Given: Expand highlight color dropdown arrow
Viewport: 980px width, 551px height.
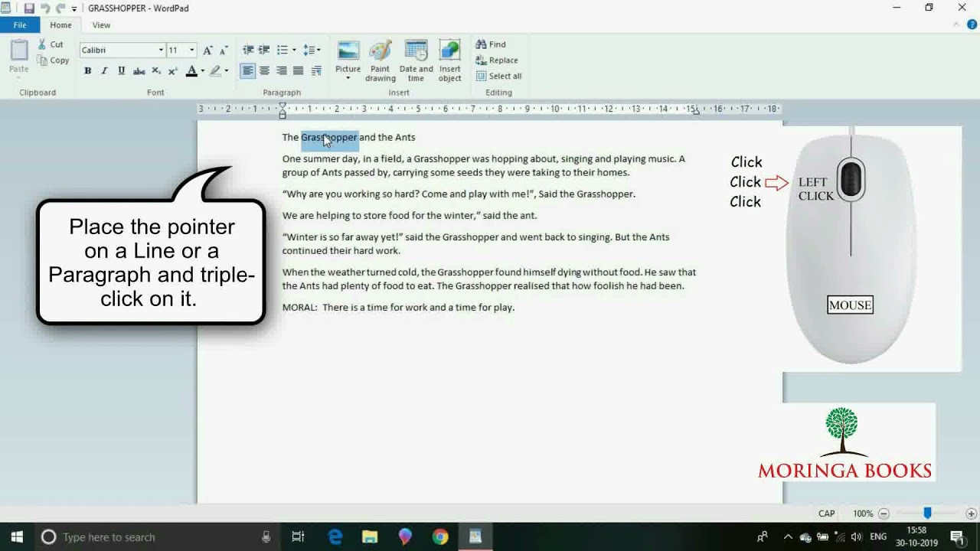Looking at the screenshot, I should point(226,71).
